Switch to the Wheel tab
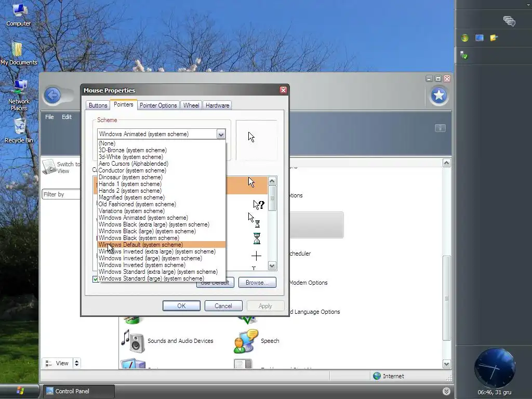 coord(191,105)
